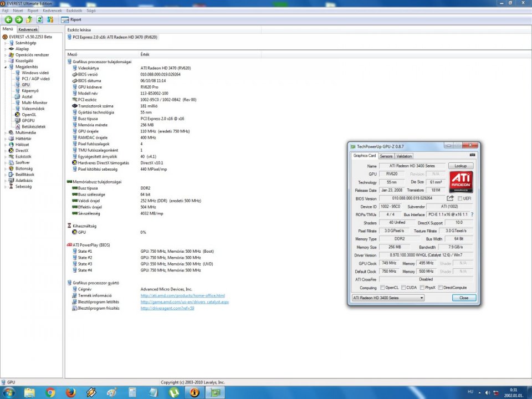Viewport: 532px width, 399px height.
Task: Select the PCI Express 2.0 x16 device row
Action: (112, 37)
